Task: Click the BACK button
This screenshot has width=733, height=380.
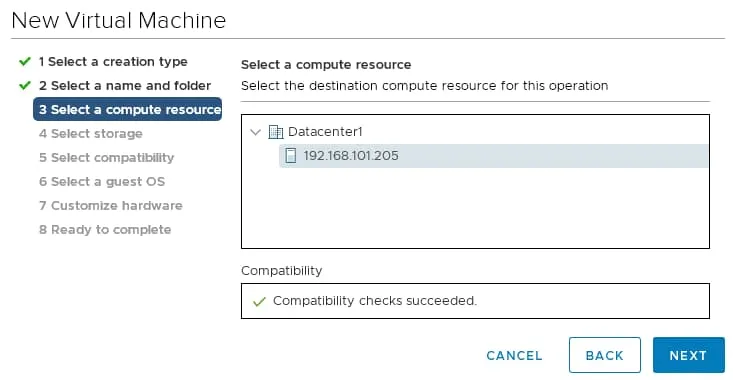Action: click(x=604, y=355)
